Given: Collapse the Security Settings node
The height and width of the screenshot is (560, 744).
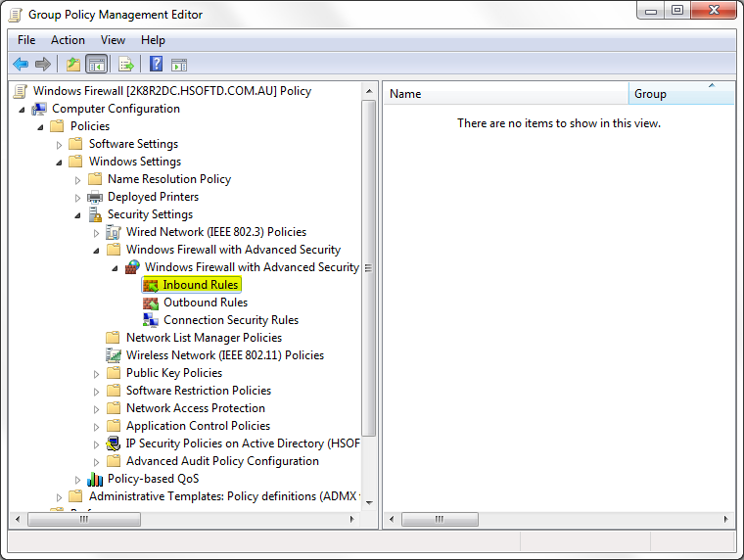Looking at the screenshot, I should click(x=77, y=215).
